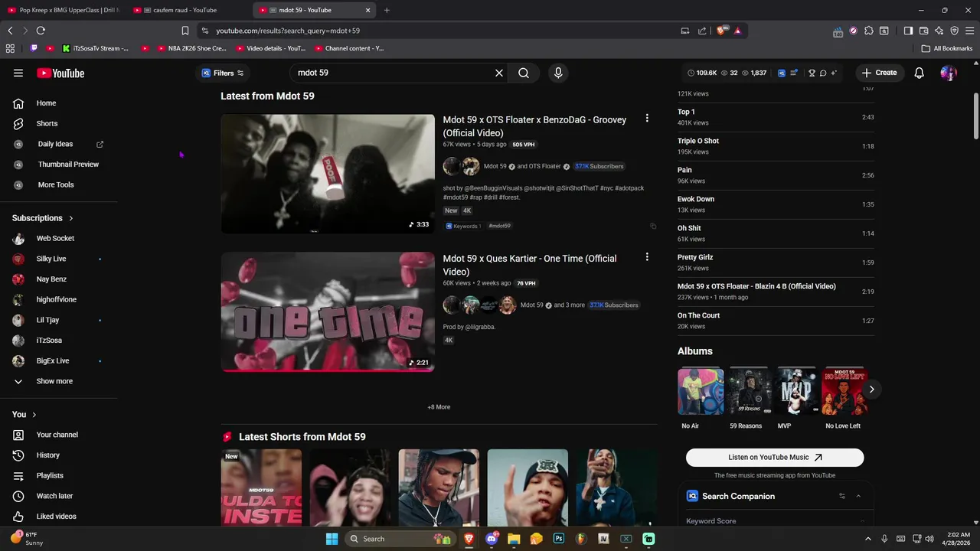Screen dimensions: 980x551
Task: Show next albums with arrow button
Action: pos(871,390)
